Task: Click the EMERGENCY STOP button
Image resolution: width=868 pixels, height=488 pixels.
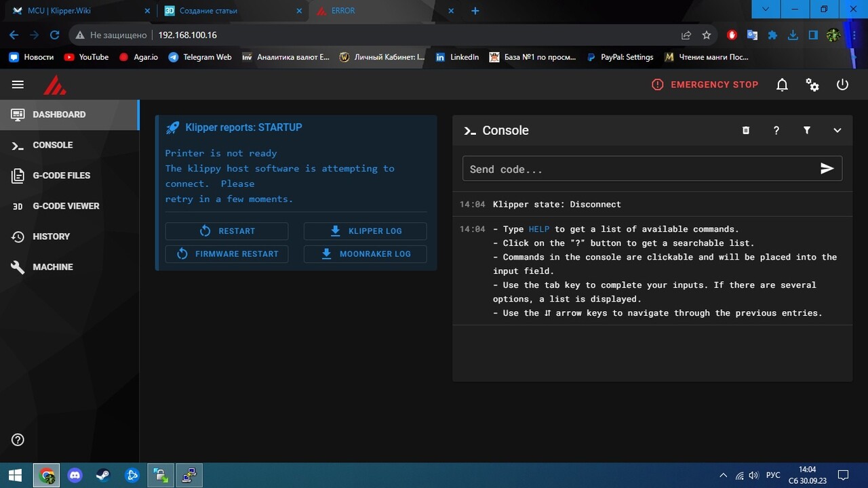Action: 705,85
